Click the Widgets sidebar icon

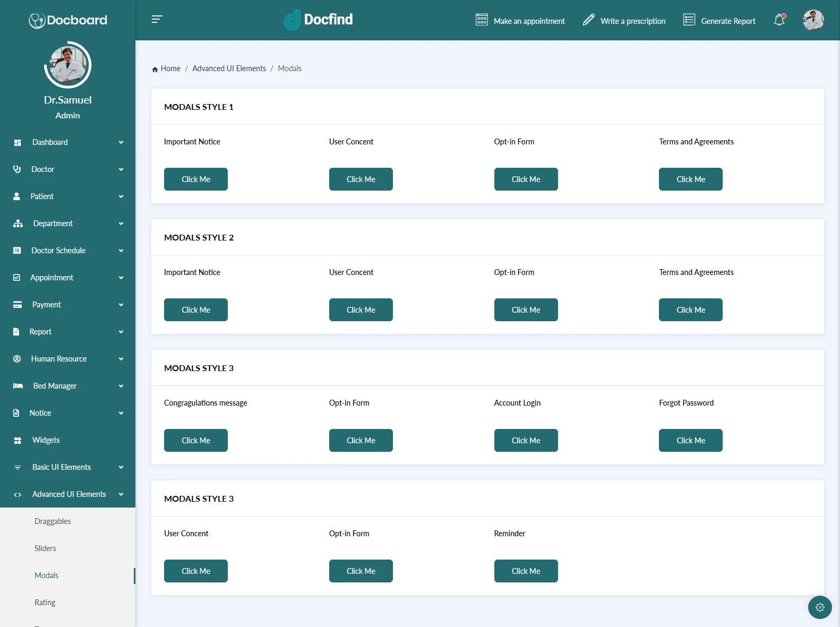[x=18, y=440]
